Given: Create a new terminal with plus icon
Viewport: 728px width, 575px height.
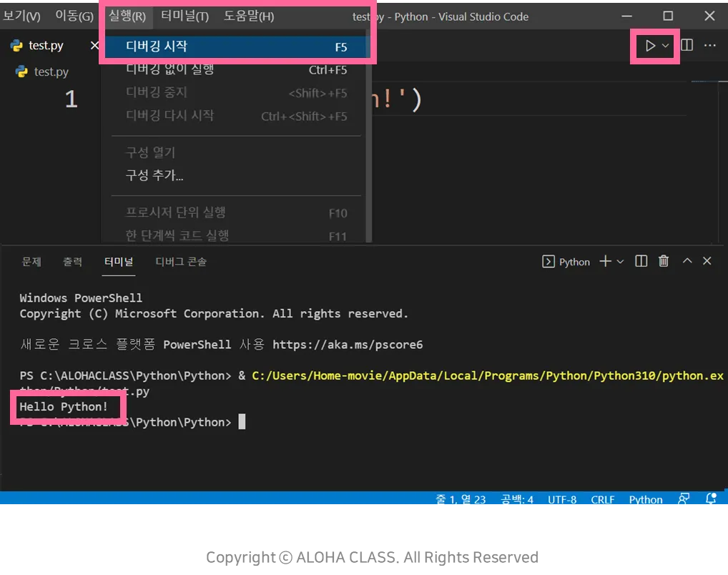Looking at the screenshot, I should [605, 261].
